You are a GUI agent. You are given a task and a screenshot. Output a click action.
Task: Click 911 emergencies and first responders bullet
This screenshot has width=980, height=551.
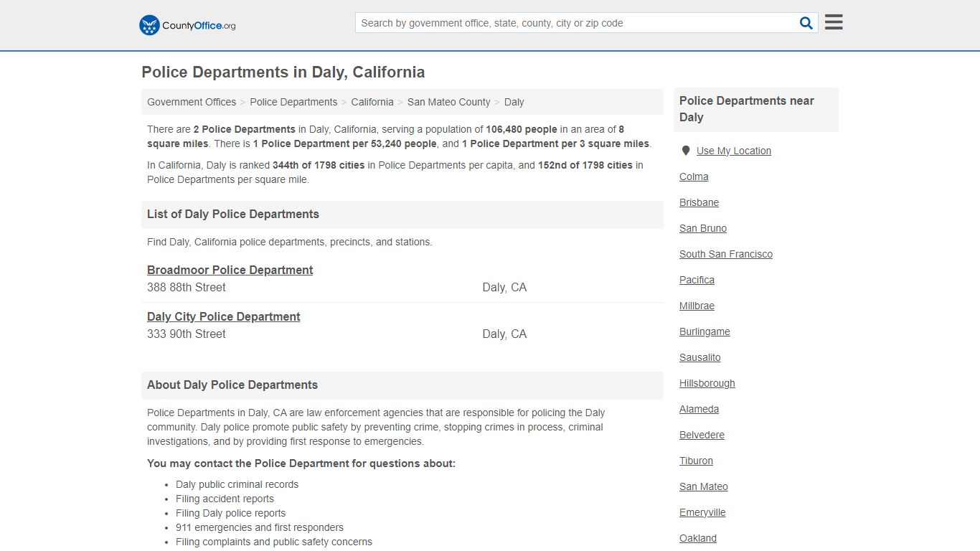[x=260, y=527]
